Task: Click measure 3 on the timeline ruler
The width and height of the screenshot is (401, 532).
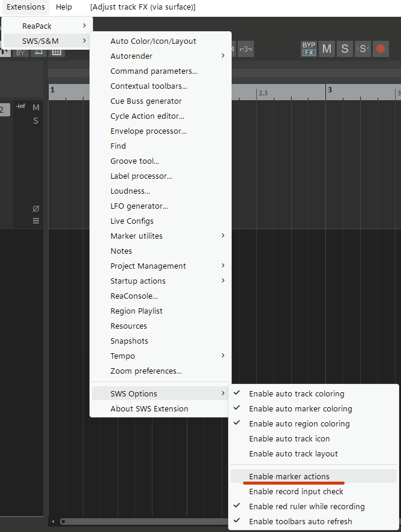Action: 330,90
